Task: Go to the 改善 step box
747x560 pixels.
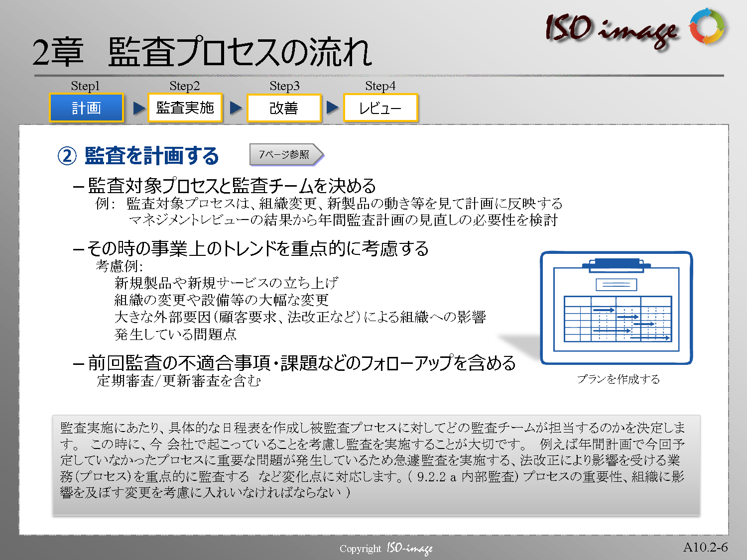Action: [284, 108]
